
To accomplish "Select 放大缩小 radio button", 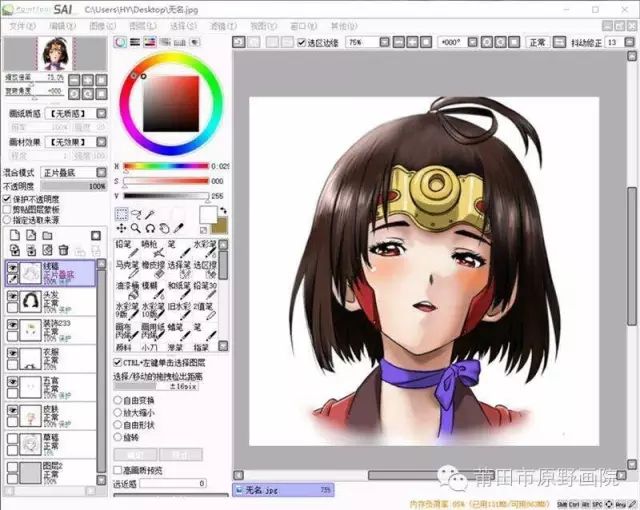I will tap(118, 412).
